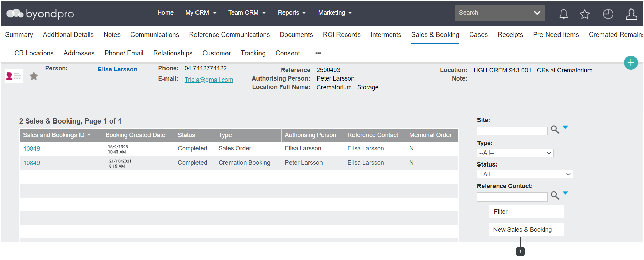Sort by Memorial Order column
Viewport: 644px width, 260px height.
tap(430, 135)
